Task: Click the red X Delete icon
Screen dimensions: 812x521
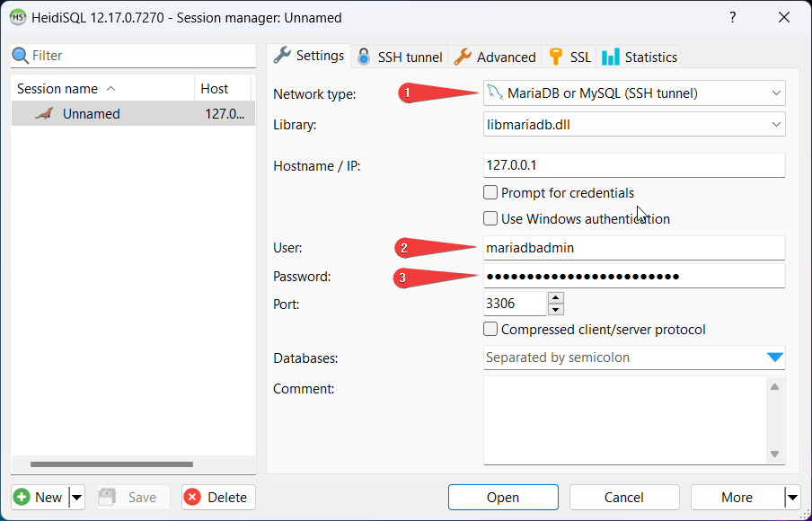Action: [192, 497]
